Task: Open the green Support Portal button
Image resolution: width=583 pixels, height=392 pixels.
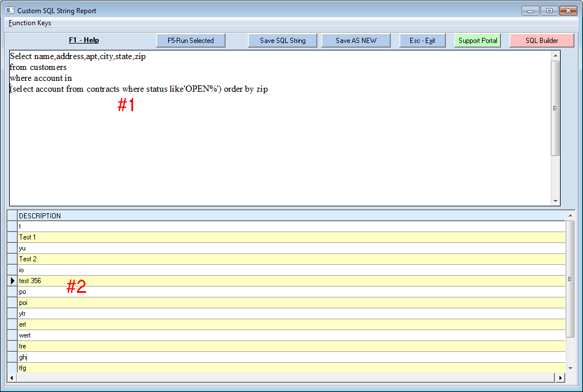Action: coord(477,41)
